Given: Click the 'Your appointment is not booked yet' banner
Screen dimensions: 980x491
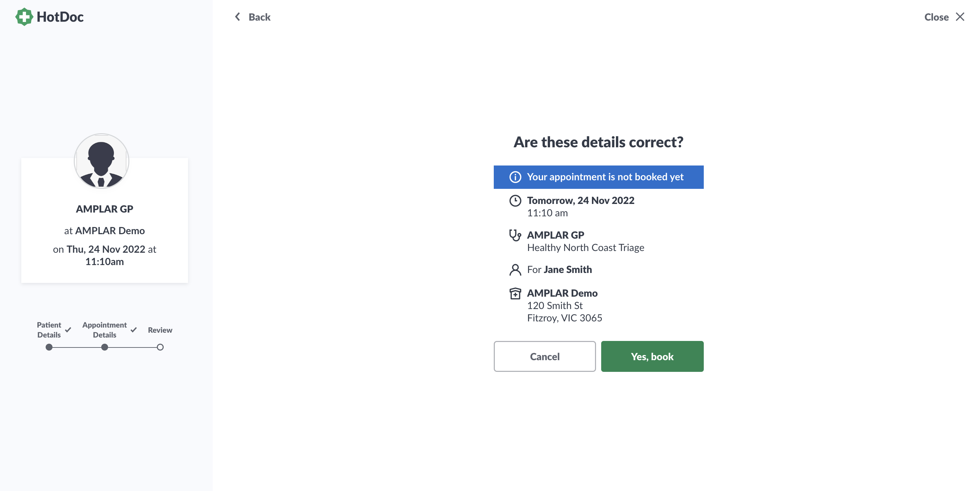Looking at the screenshot, I should tap(598, 177).
